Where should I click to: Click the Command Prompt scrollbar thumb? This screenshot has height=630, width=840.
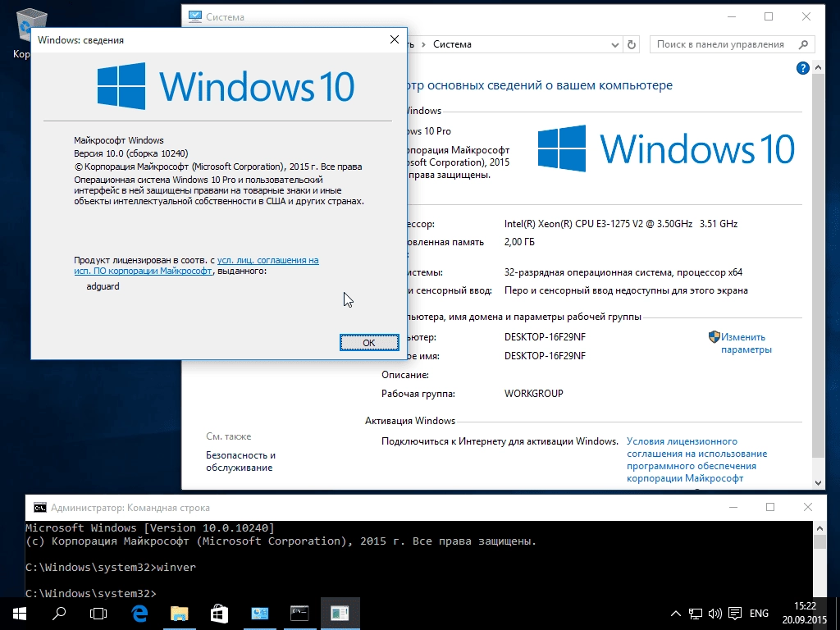click(x=819, y=541)
